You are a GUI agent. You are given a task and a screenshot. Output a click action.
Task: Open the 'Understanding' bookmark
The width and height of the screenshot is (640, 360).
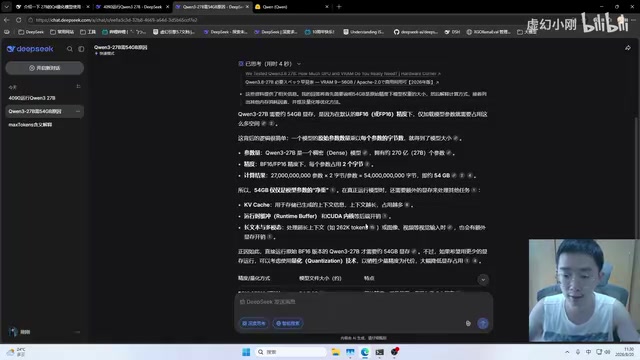click(x=363, y=32)
